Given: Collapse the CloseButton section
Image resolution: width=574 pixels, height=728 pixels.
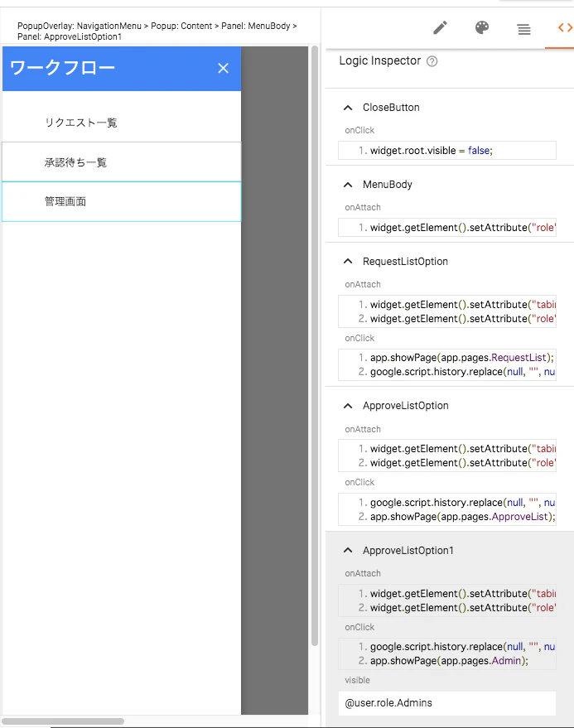Looking at the screenshot, I should pos(348,108).
